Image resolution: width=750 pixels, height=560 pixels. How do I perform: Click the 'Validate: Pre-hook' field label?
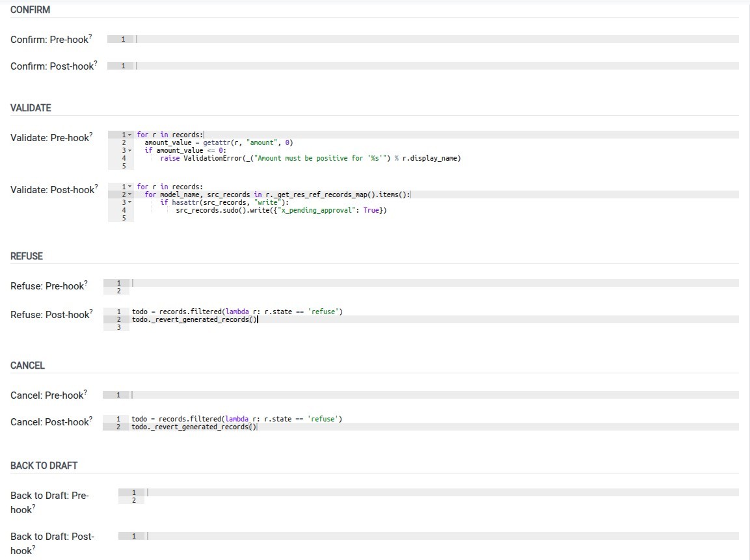49,138
